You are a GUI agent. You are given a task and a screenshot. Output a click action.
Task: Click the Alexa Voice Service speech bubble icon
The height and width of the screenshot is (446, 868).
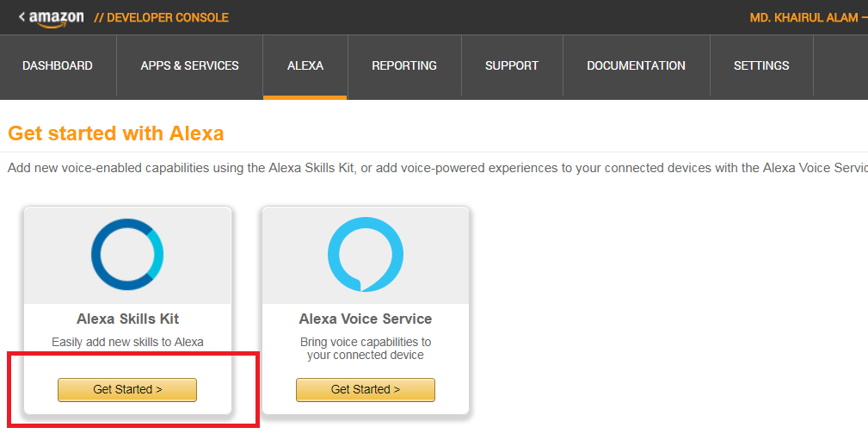click(366, 254)
